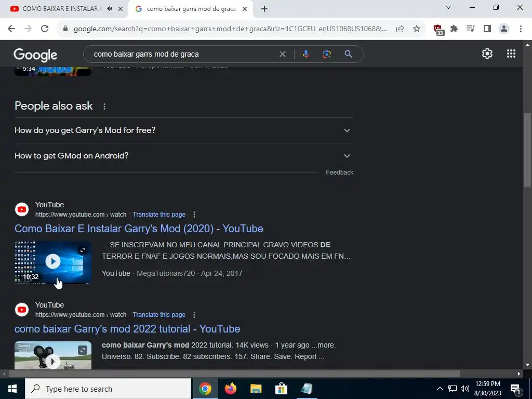Go to the Google homepage logo
Screen dimensions: 532x399
[x=35, y=55]
